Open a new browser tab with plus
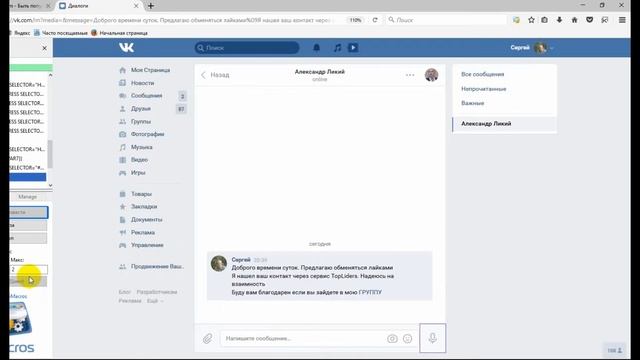This screenshot has height=360, width=640. (151, 6)
